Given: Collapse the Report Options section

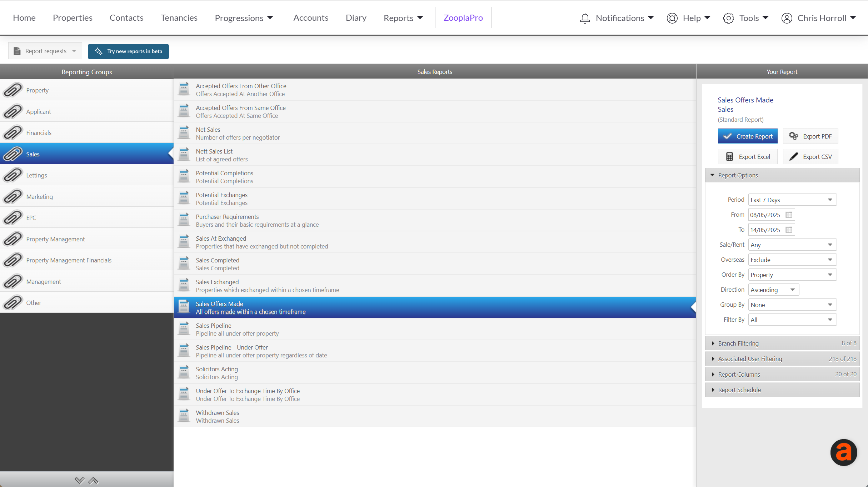Looking at the screenshot, I should 782,175.
